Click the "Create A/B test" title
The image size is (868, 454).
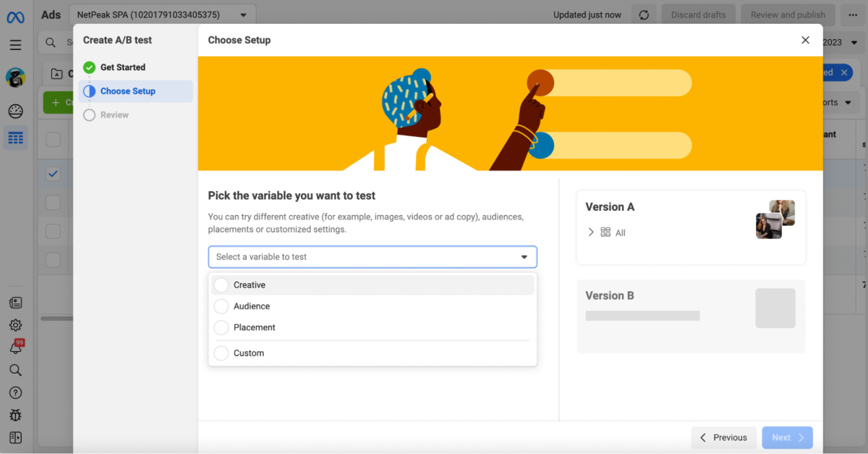118,40
